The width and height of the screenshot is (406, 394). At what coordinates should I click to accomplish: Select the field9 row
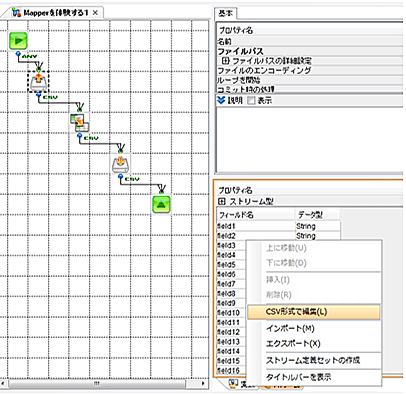(x=231, y=303)
